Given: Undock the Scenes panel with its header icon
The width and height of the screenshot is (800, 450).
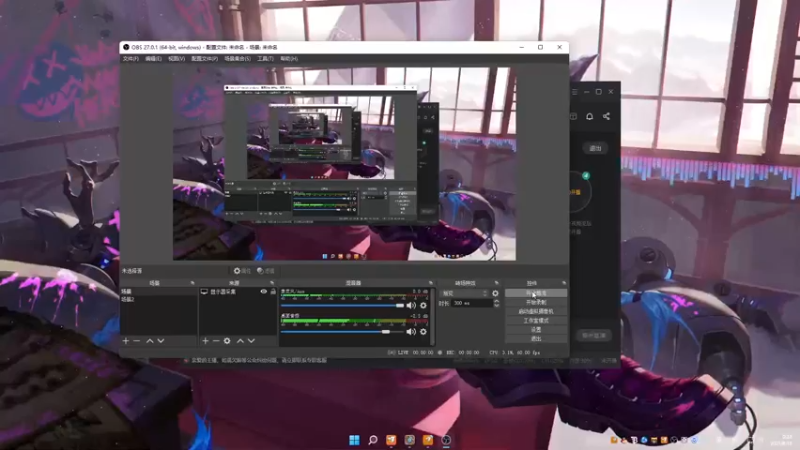Looking at the screenshot, I should click(x=192, y=283).
